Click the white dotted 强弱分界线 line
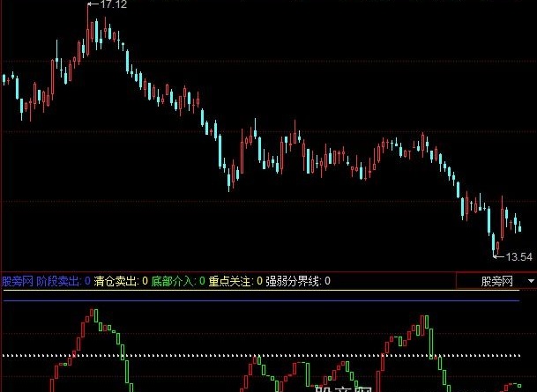Viewport: 537px width, 392px height. 261,356
